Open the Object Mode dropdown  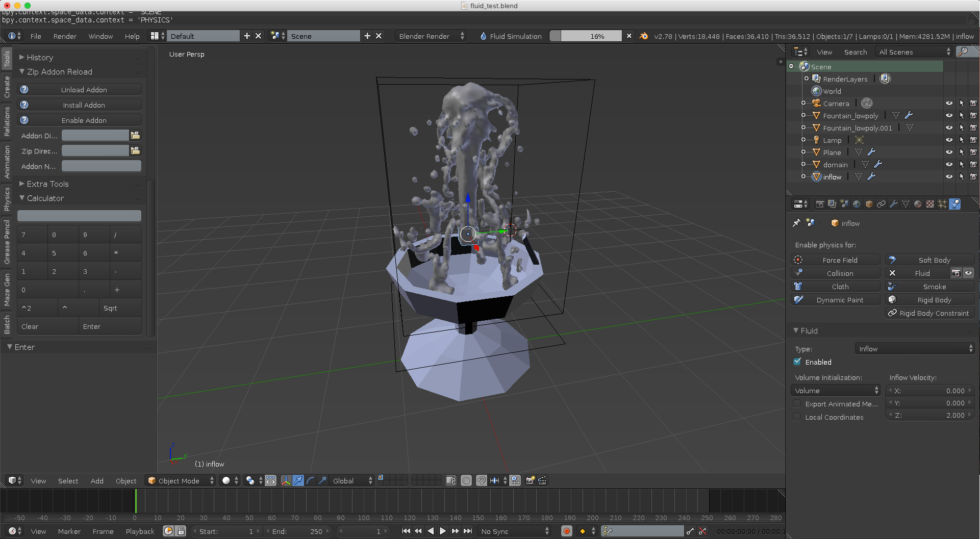coord(180,480)
